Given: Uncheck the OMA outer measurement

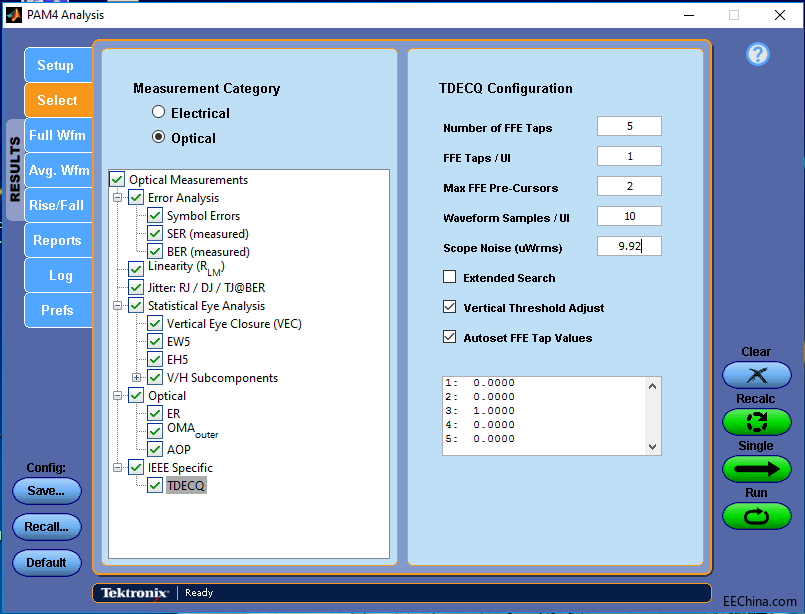Looking at the screenshot, I should point(155,431).
